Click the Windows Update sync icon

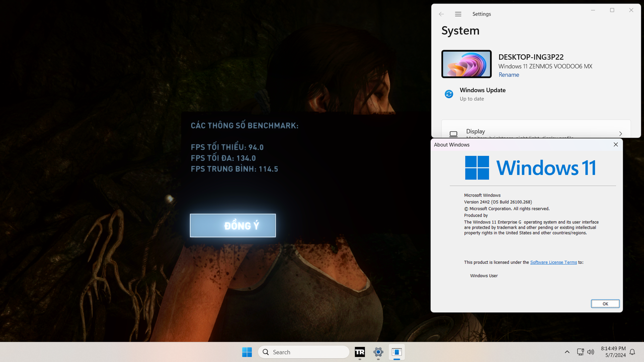(449, 94)
